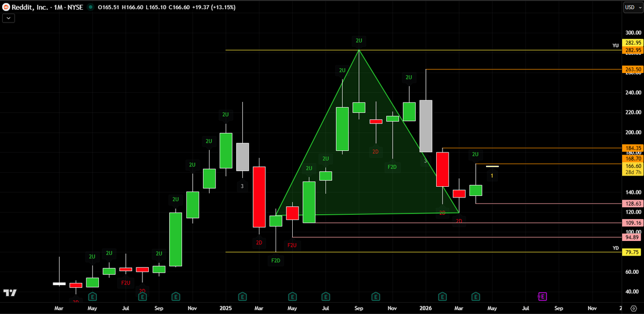
Task: Open chart settings via the hexagon gear icon
Action: point(633,308)
